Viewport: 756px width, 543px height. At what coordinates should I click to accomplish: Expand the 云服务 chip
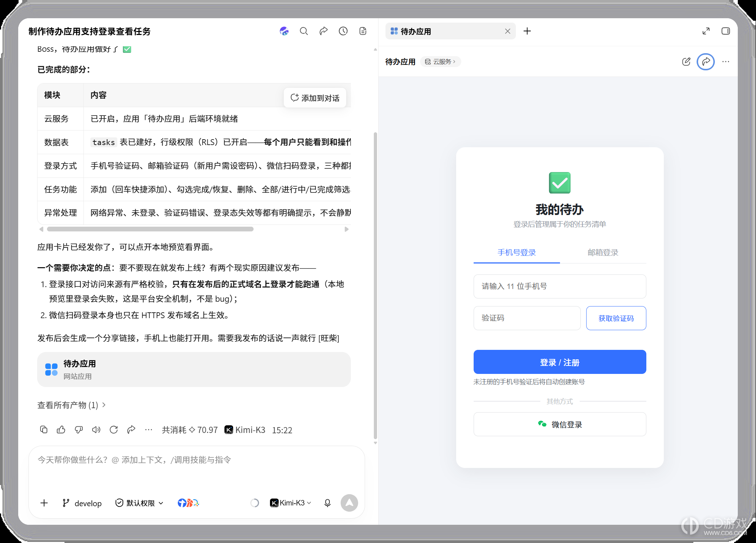point(440,62)
